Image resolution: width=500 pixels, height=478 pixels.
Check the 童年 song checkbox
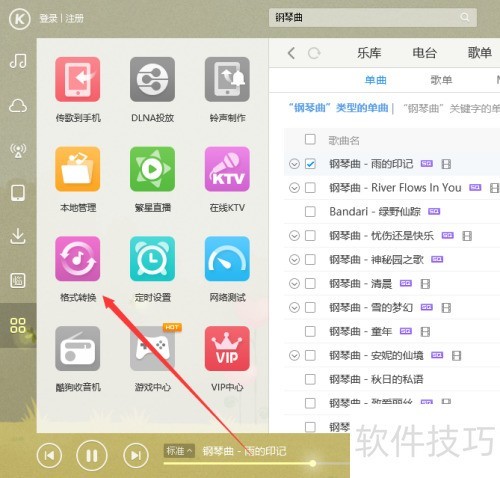(x=310, y=331)
